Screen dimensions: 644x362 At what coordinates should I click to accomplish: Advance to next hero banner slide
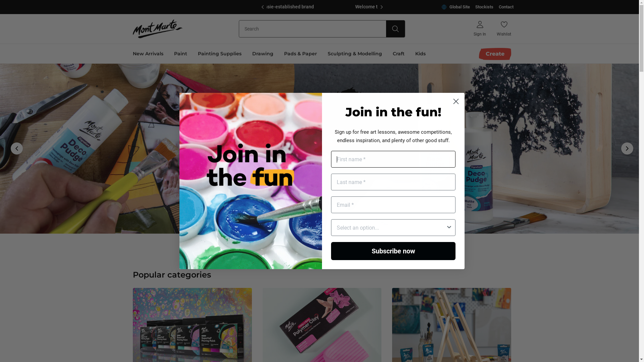click(627, 148)
